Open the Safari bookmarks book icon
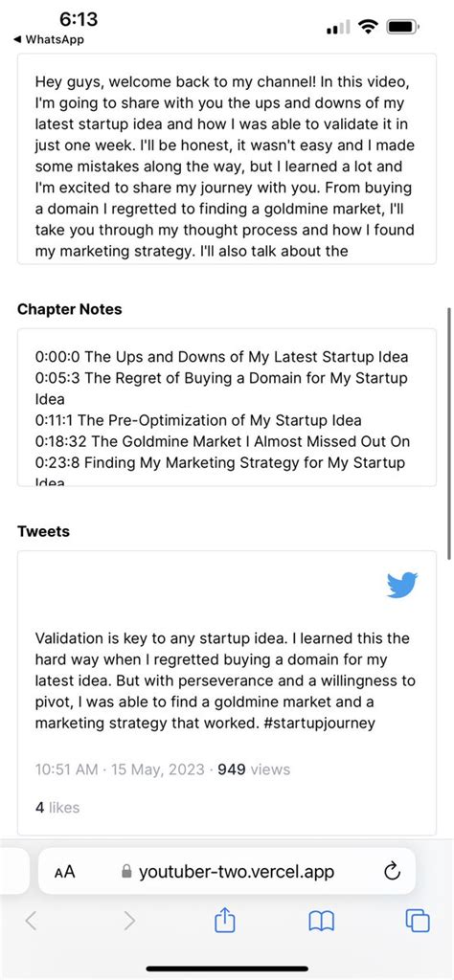Screen dimensions: 454x980 (x=322, y=921)
